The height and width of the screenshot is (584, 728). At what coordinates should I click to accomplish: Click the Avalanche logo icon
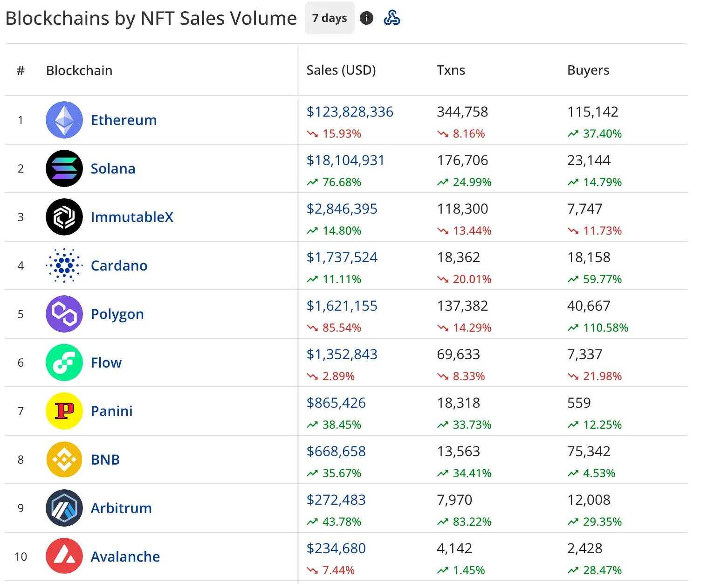pyautogui.click(x=64, y=556)
